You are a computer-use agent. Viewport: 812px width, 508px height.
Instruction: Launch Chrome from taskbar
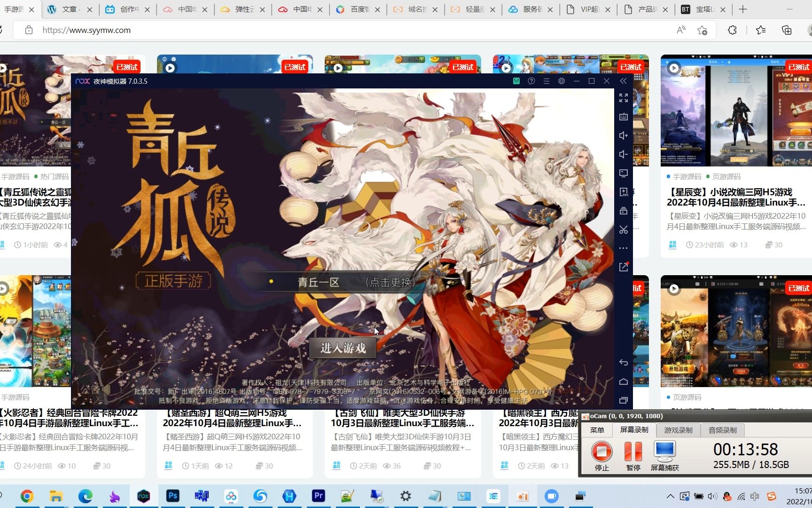(x=27, y=496)
